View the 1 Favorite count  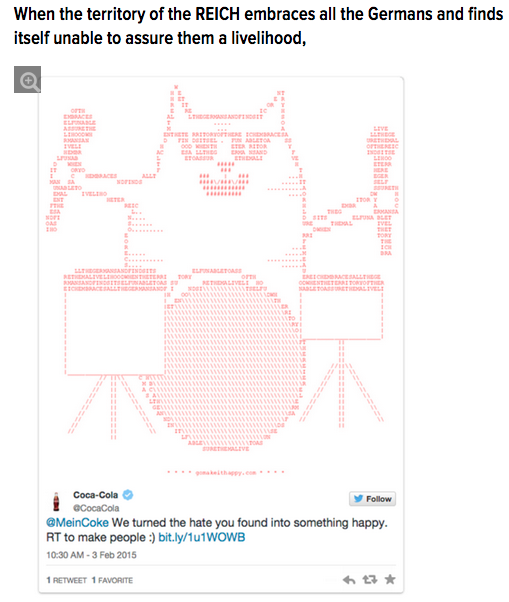click(x=112, y=580)
